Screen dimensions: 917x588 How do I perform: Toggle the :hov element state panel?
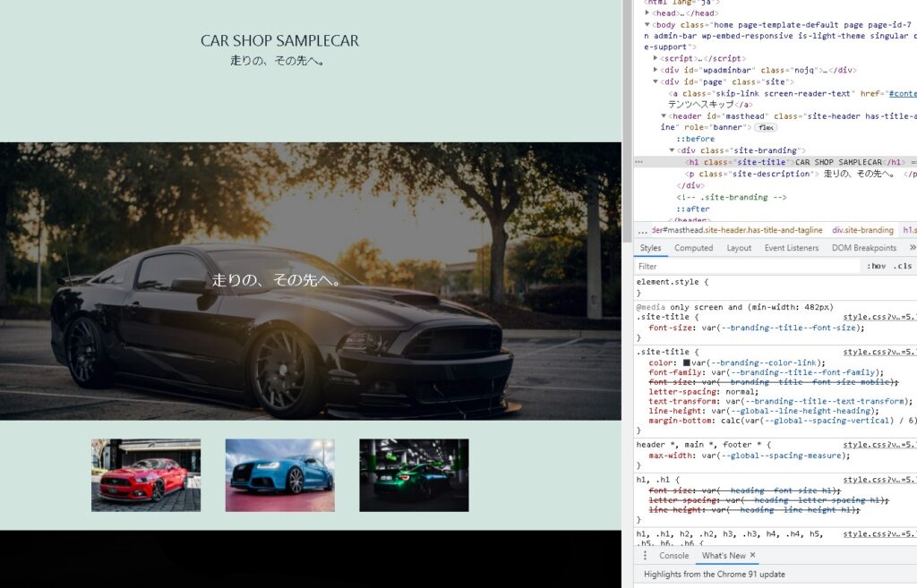[875, 266]
